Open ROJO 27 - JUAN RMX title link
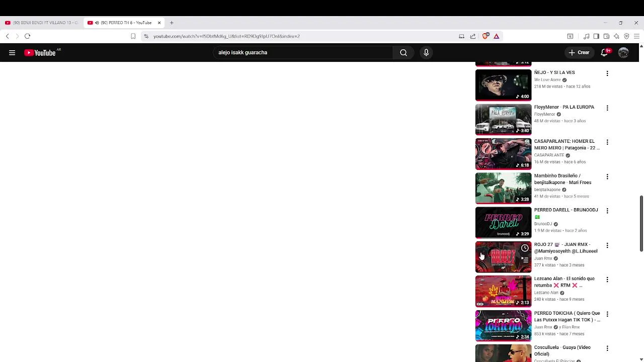The image size is (644, 362). [566, 248]
